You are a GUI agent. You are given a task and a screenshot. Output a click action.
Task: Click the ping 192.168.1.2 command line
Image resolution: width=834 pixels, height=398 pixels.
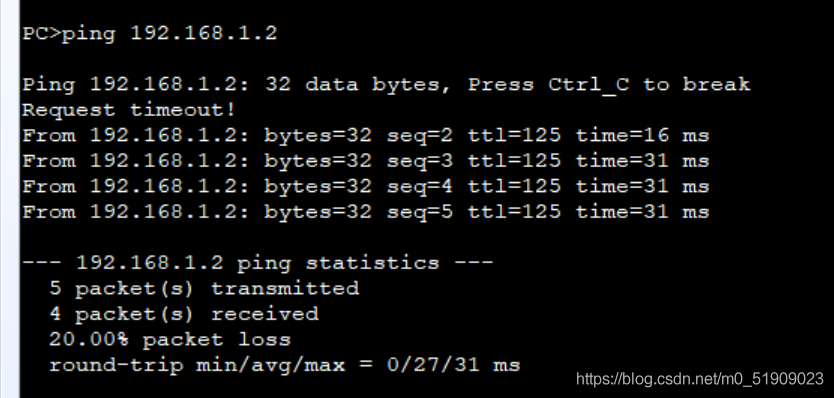(x=149, y=34)
